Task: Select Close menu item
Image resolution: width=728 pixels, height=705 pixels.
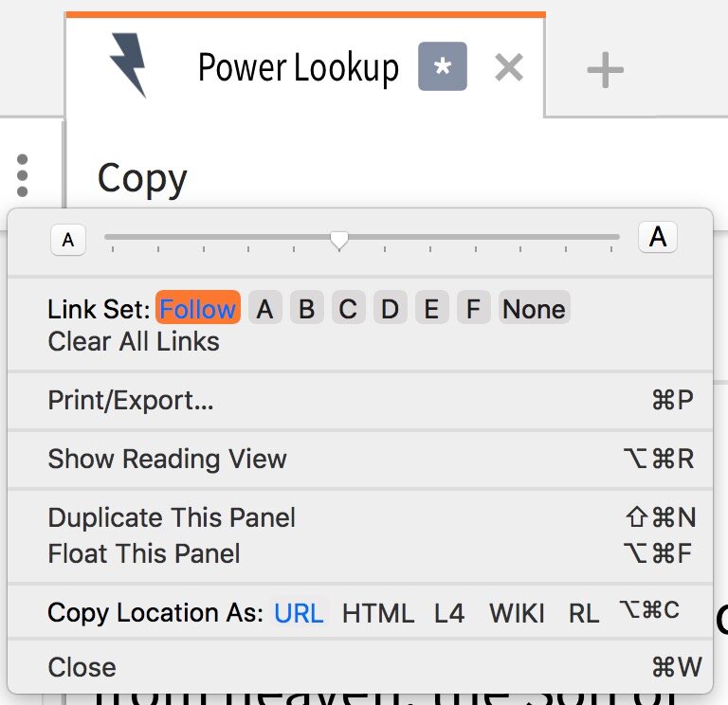Action: point(360,667)
